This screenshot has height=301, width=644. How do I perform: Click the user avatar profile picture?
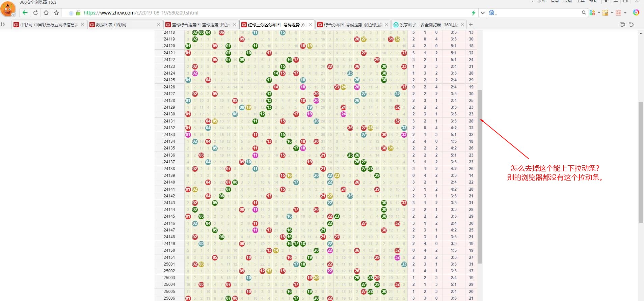(x=8, y=8)
